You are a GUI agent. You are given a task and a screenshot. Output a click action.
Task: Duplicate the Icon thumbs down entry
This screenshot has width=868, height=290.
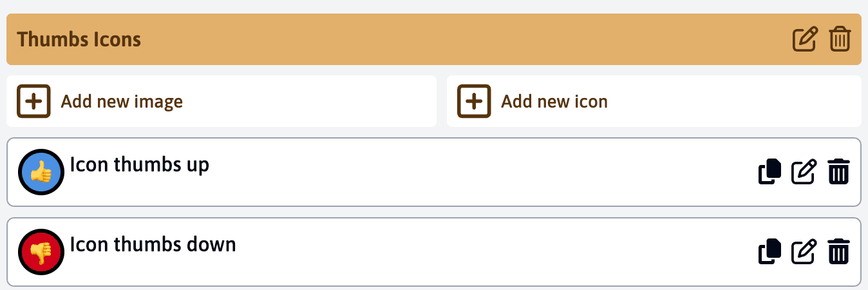[x=770, y=251]
